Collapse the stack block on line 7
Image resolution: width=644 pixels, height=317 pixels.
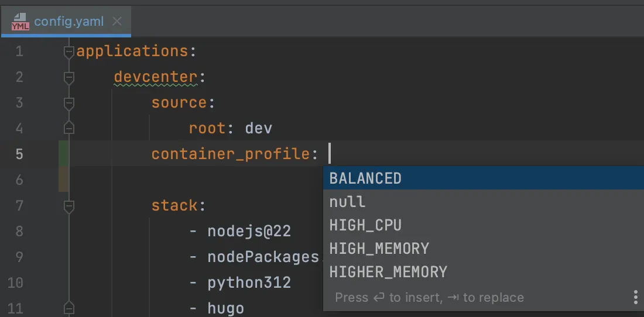coord(69,206)
